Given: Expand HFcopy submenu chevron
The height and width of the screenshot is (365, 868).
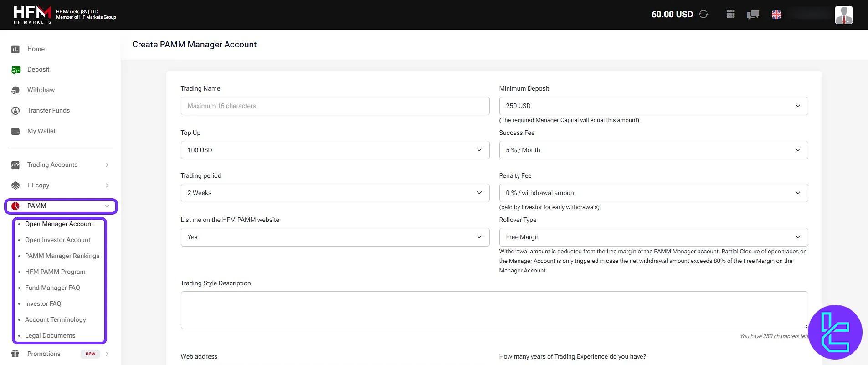Looking at the screenshot, I should pos(107,185).
